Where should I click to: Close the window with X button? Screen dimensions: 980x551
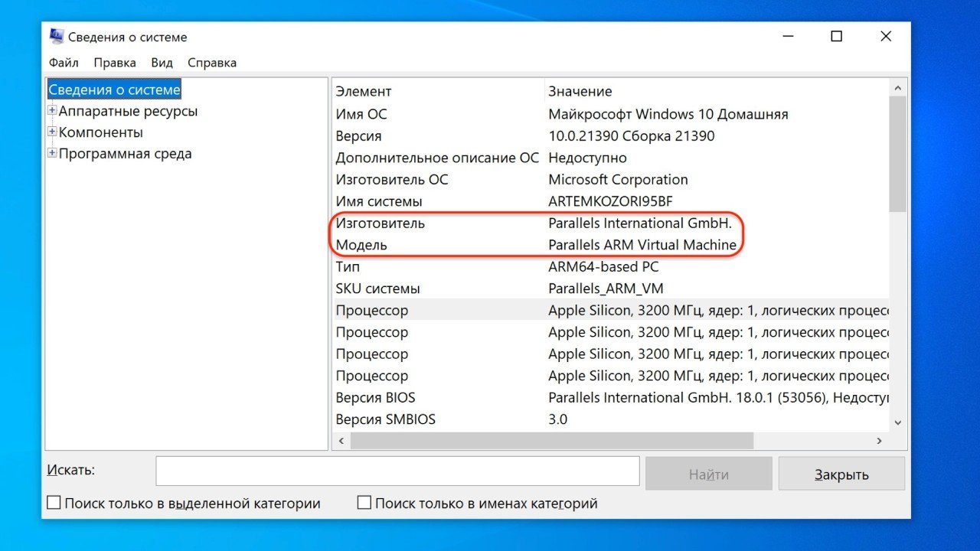coord(886,36)
